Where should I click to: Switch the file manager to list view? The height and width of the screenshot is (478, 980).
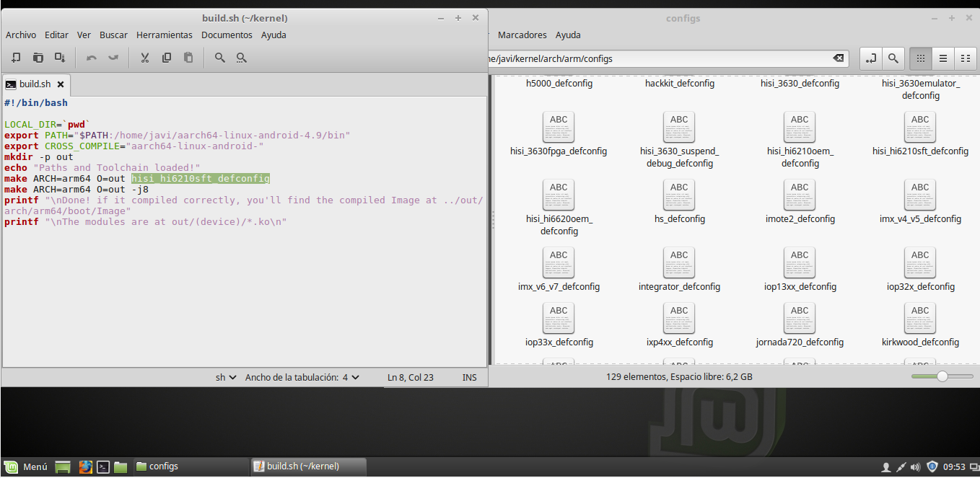click(942, 58)
